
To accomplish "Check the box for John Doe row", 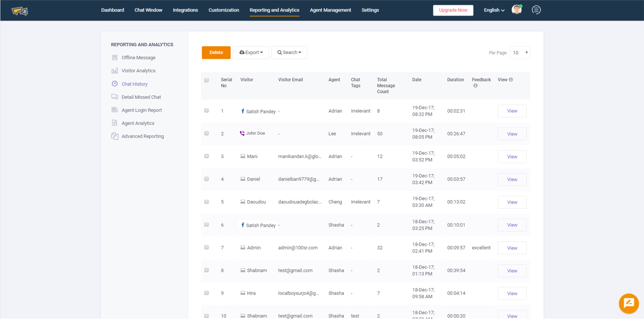I will click(x=207, y=133).
